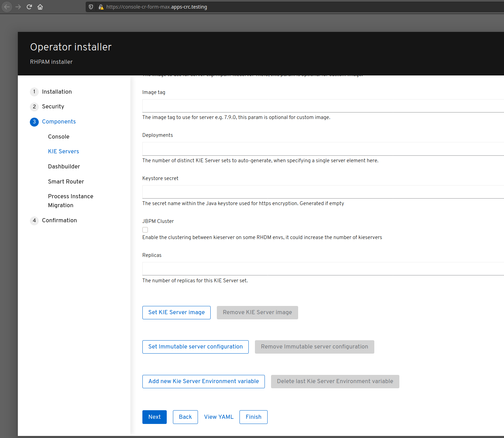Go to the Installation wizard step
Image resolution: width=504 pixels, height=438 pixels.
pos(57,92)
